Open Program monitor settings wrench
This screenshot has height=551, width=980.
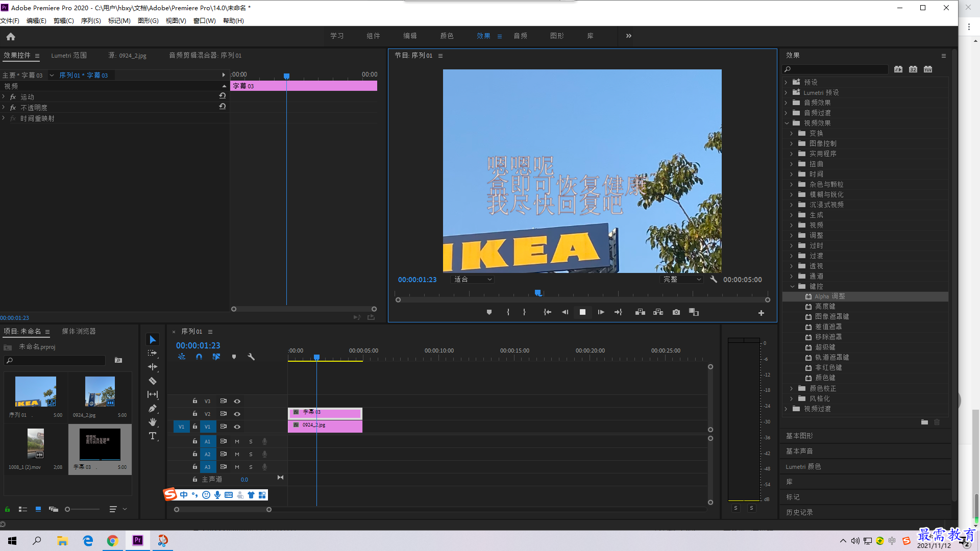coord(714,280)
